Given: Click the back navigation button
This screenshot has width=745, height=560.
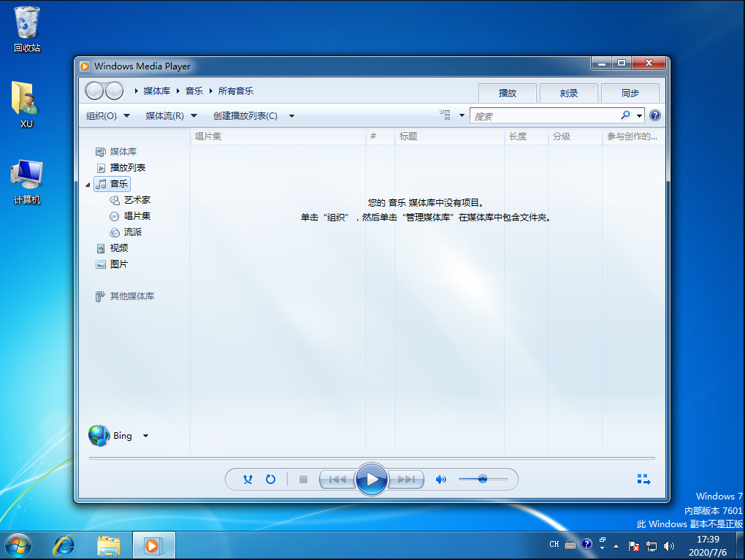Looking at the screenshot, I should [x=95, y=91].
